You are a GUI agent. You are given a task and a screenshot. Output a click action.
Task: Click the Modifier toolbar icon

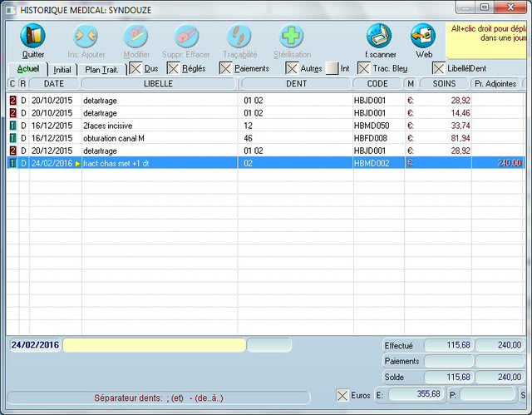(136, 37)
